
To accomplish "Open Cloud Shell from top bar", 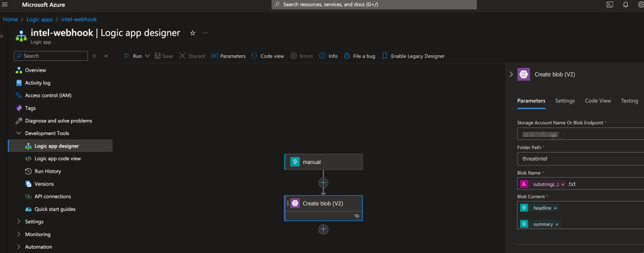I will (x=609, y=4).
